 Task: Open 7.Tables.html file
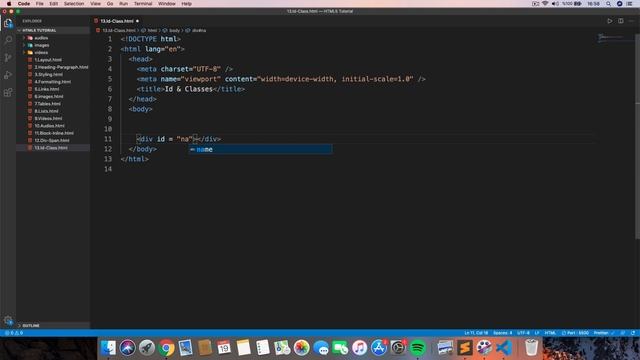pyautogui.click(x=47, y=104)
